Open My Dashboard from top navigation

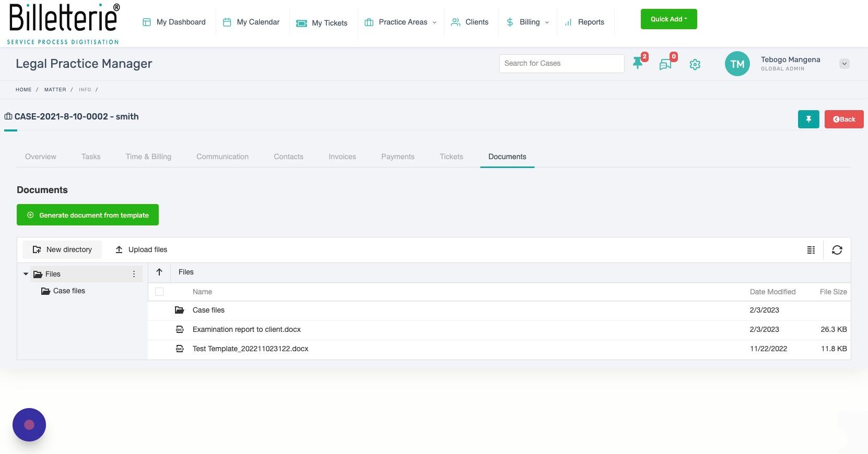174,22
